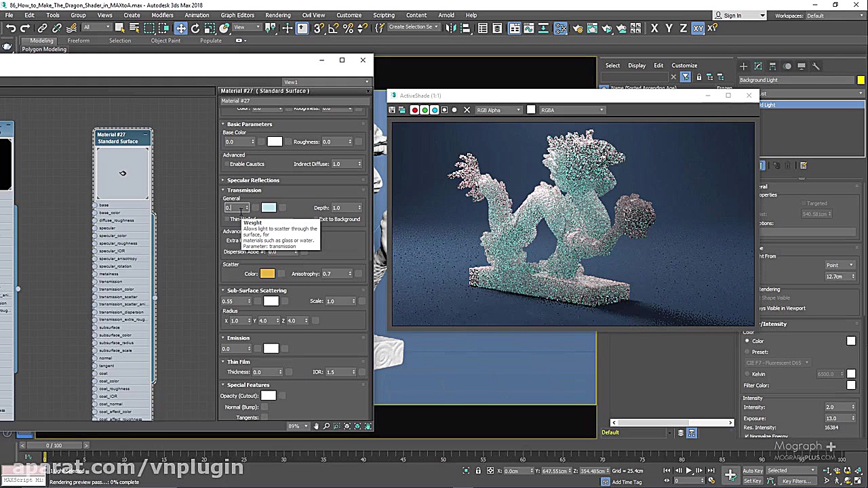Image resolution: width=868 pixels, height=488 pixels.
Task: Open the light shape Point dropdown
Action: pyautogui.click(x=840, y=265)
